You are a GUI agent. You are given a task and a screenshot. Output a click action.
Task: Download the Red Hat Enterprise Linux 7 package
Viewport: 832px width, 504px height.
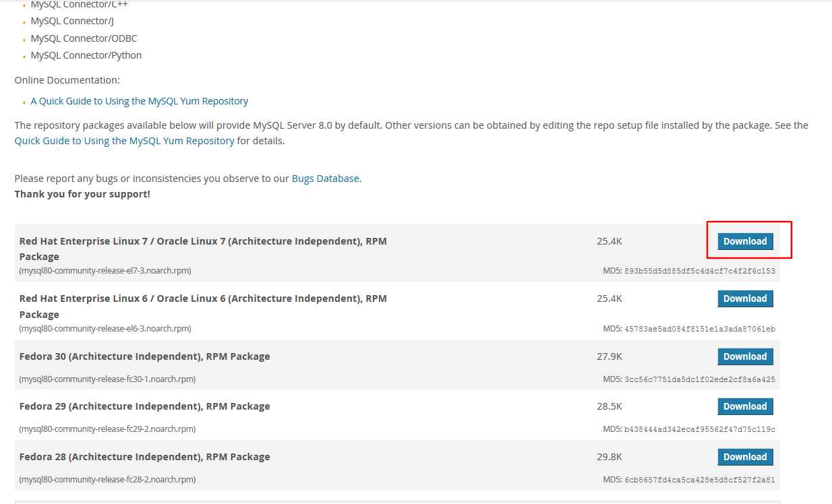(745, 241)
